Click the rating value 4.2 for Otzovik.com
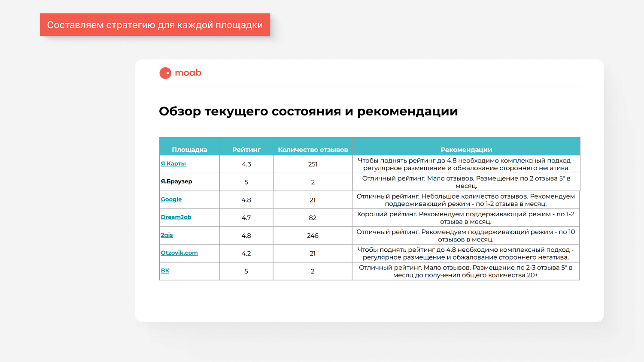The width and height of the screenshot is (644, 362). pos(246,253)
